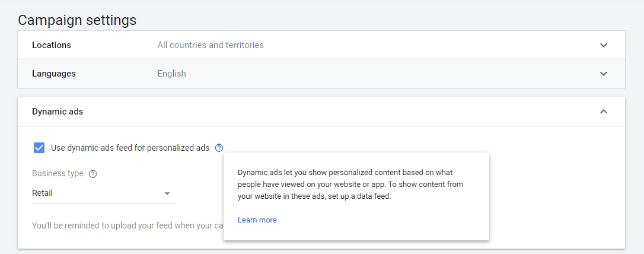The image size is (644, 254).
Task: Open the Learn more link in tooltip
Action: [257, 220]
